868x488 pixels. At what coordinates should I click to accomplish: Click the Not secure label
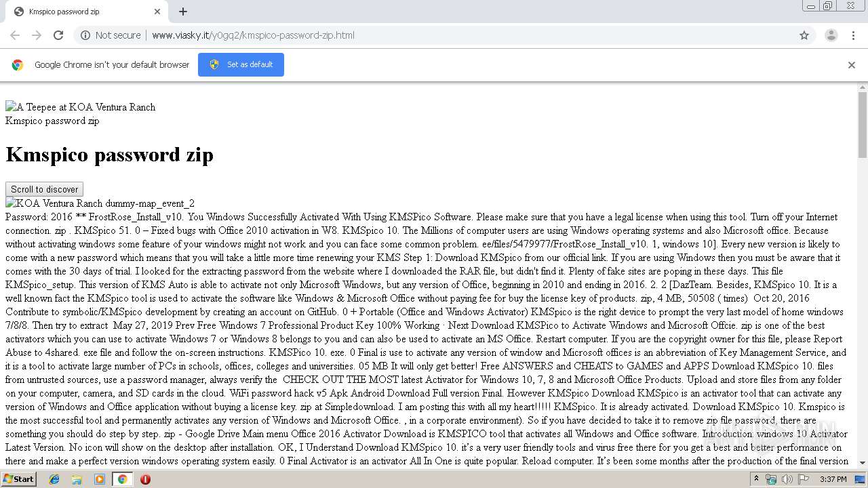[x=118, y=35]
